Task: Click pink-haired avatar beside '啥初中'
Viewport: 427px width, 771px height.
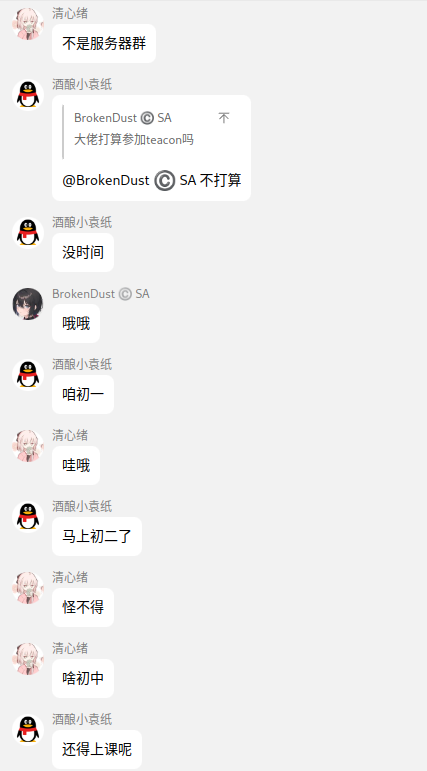Action: [28, 658]
